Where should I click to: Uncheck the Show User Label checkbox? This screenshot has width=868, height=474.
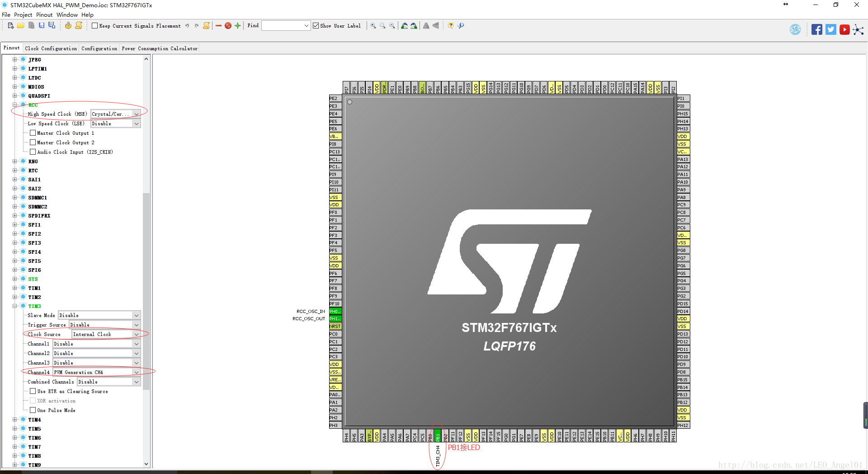click(316, 26)
